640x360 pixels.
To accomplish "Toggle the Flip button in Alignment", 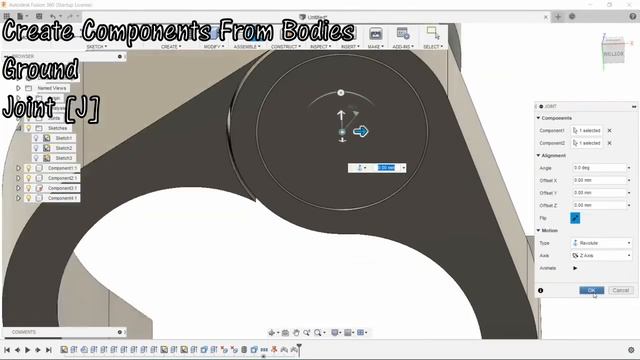I will click(x=575, y=218).
